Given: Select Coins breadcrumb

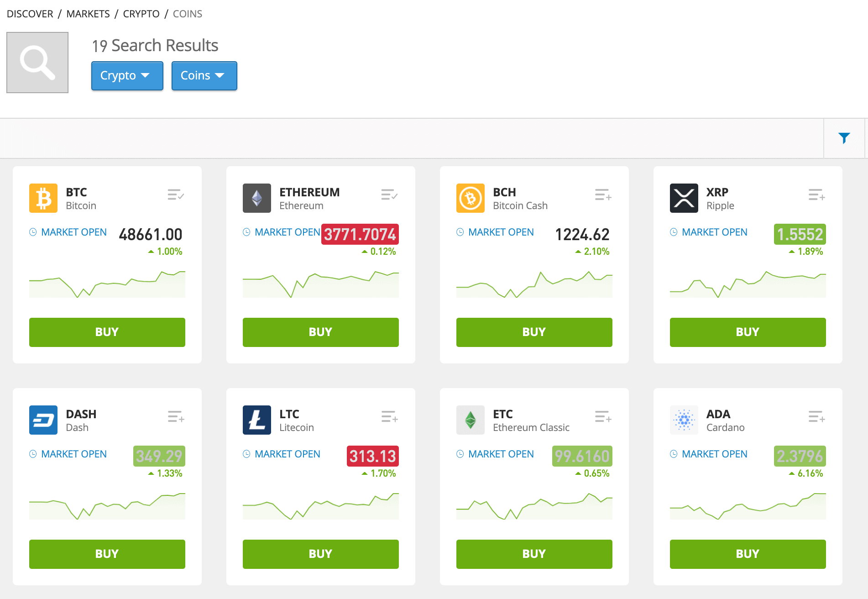Looking at the screenshot, I should (x=188, y=14).
